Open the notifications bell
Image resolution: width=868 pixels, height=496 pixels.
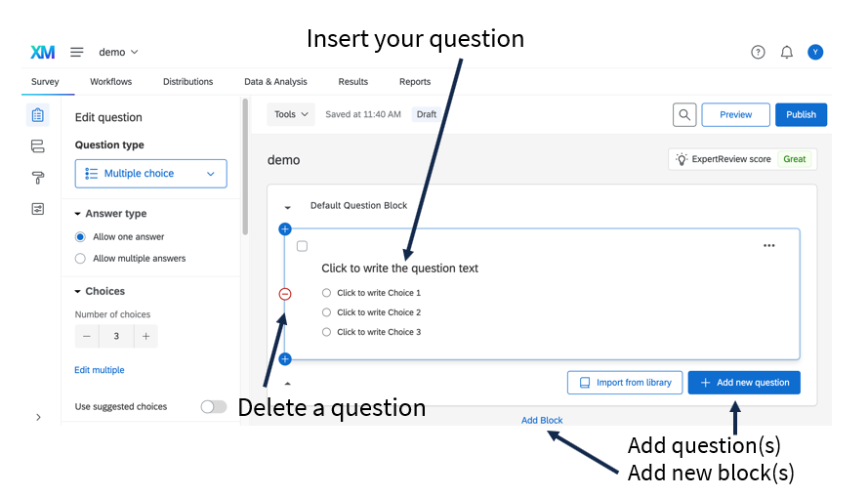click(787, 52)
